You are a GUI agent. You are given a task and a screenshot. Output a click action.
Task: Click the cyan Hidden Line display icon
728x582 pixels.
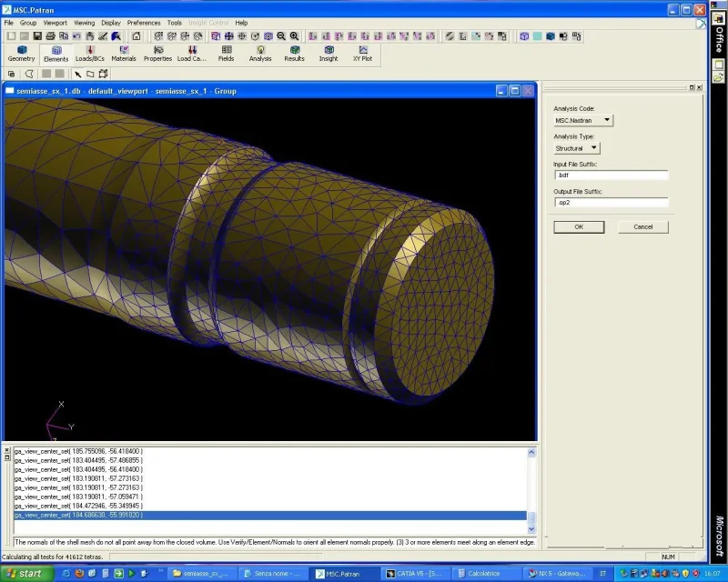[x=537, y=36]
